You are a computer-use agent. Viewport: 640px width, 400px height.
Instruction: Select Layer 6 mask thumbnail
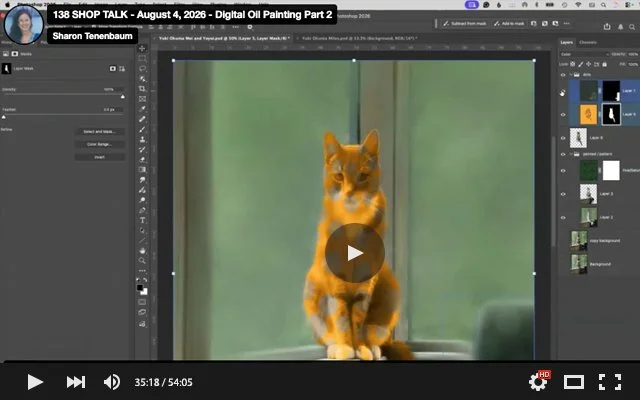(x=611, y=114)
